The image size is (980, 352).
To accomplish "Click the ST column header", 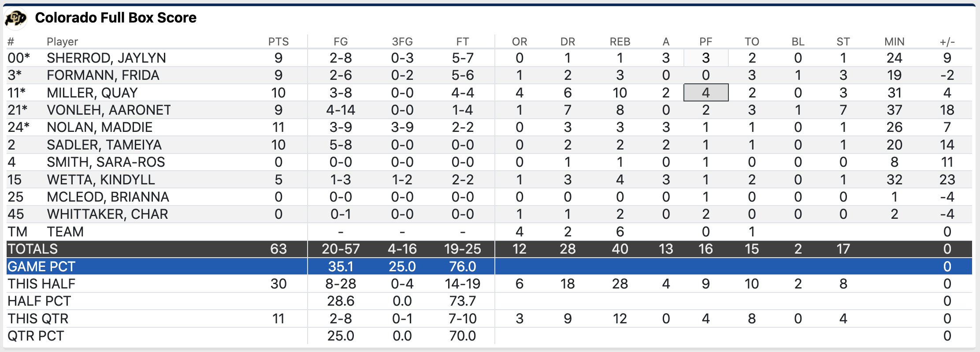I will 843,42.
